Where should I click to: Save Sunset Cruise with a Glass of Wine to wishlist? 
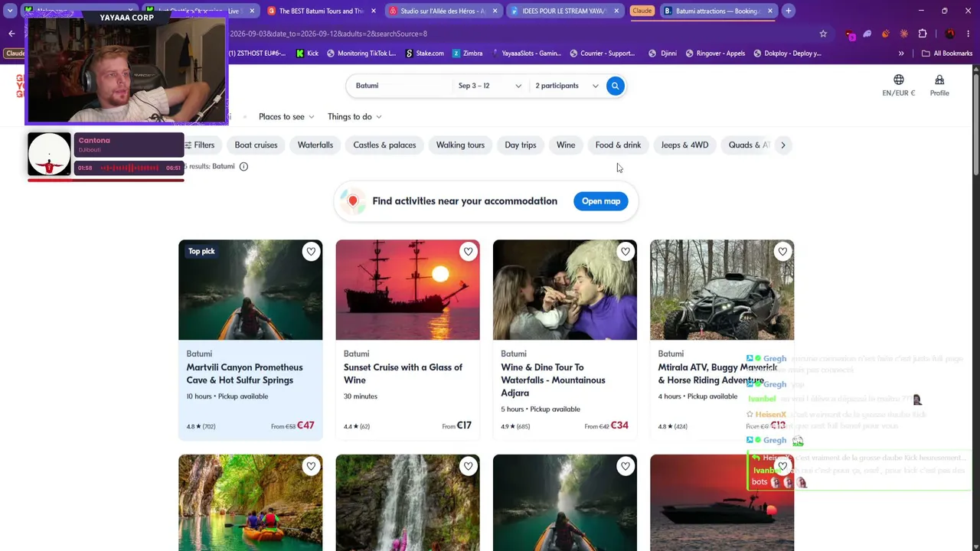(x=468, y=251)
